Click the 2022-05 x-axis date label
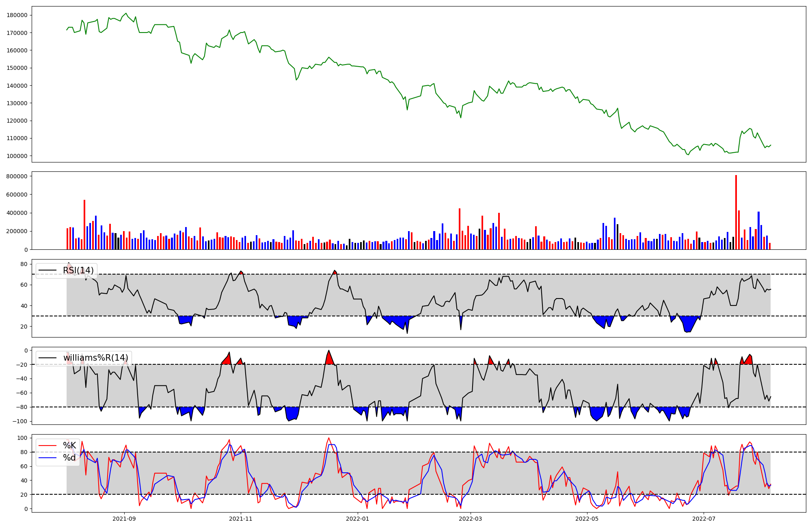The height and width of the screenshot is (528, 812). (x=587, y=519)
